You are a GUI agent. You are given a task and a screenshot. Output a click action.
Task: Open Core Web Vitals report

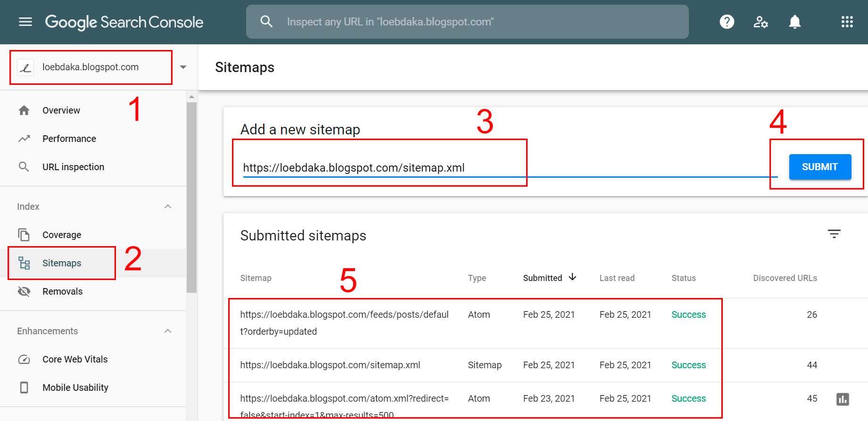pos(75,359)
